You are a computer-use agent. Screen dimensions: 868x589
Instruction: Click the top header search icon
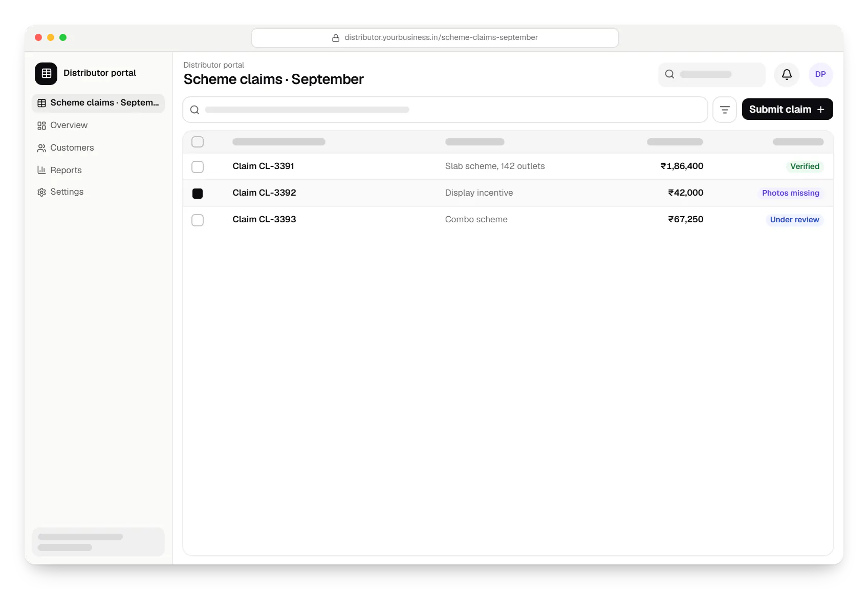pyautogui.click(x=669, y=74)
